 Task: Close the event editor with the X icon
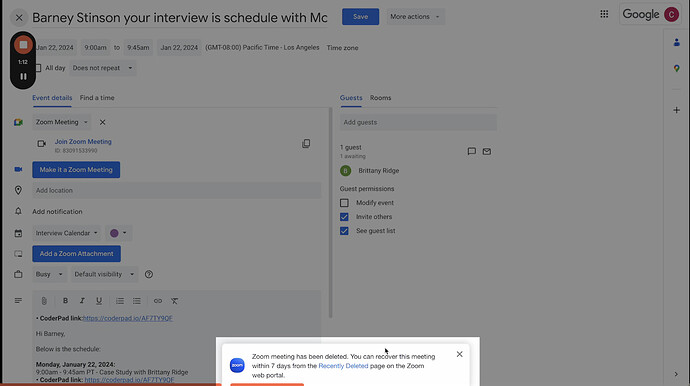pyautogui.click(x=19, y=18)
